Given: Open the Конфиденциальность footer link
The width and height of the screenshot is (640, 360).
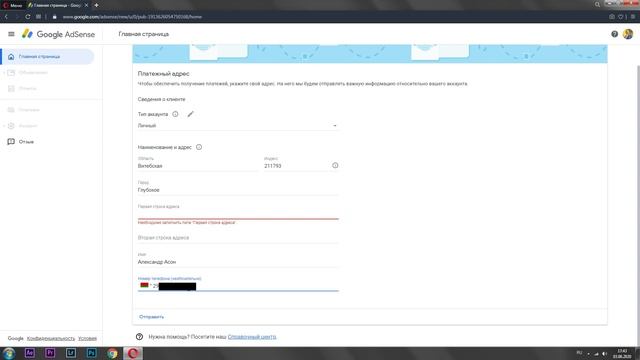Looking at the screenshot, I should (x=51, y=338).
